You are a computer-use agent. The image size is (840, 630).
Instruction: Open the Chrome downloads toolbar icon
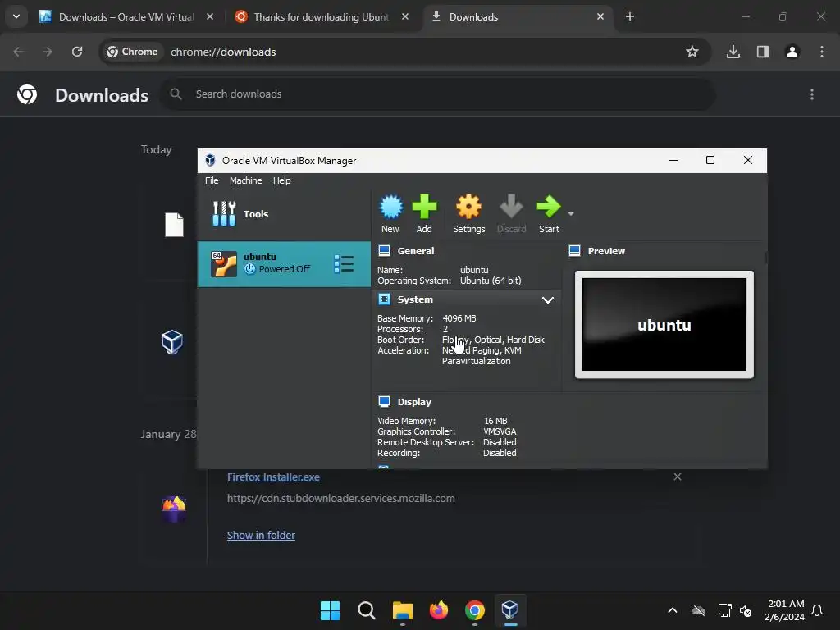pyautogui.click(x=733, y=52)
